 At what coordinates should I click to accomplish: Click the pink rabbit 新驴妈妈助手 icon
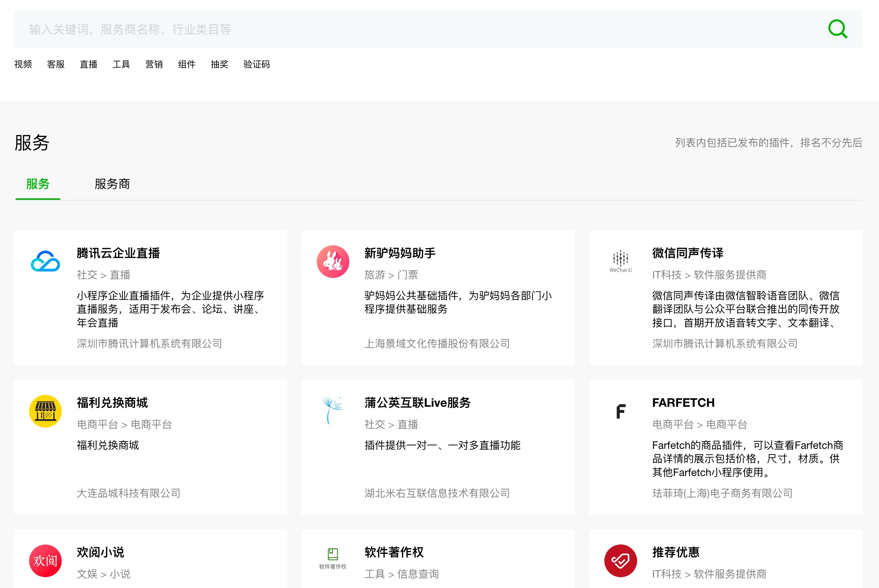(333, 261)
